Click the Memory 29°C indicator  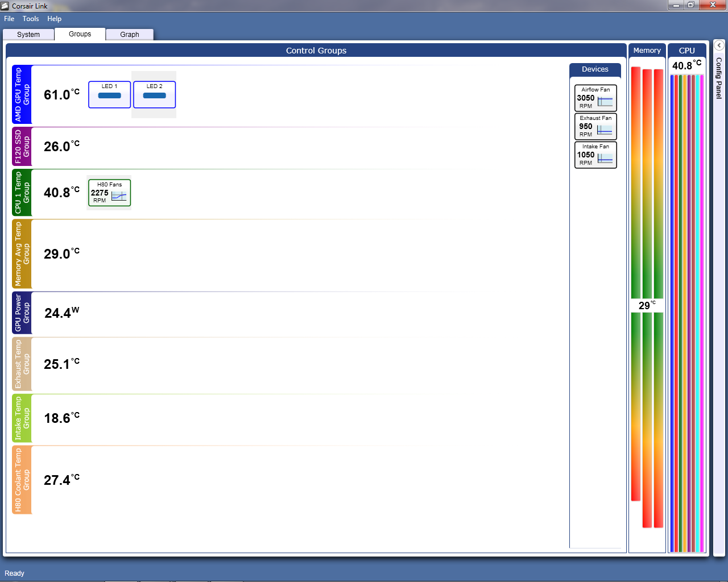tap(647, 306)
